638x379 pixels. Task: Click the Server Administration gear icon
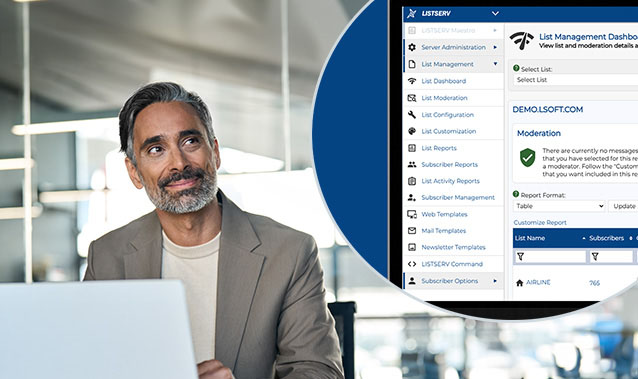412,47
